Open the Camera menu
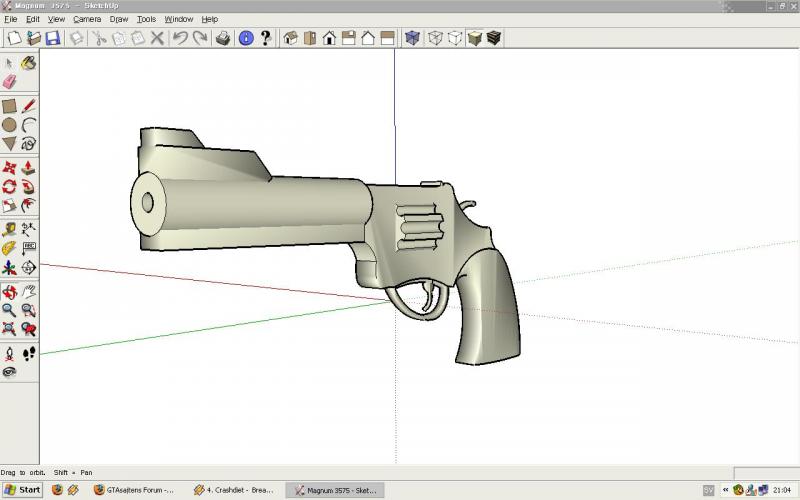Screen dimensions: 800x500 [x=86, y=19]
